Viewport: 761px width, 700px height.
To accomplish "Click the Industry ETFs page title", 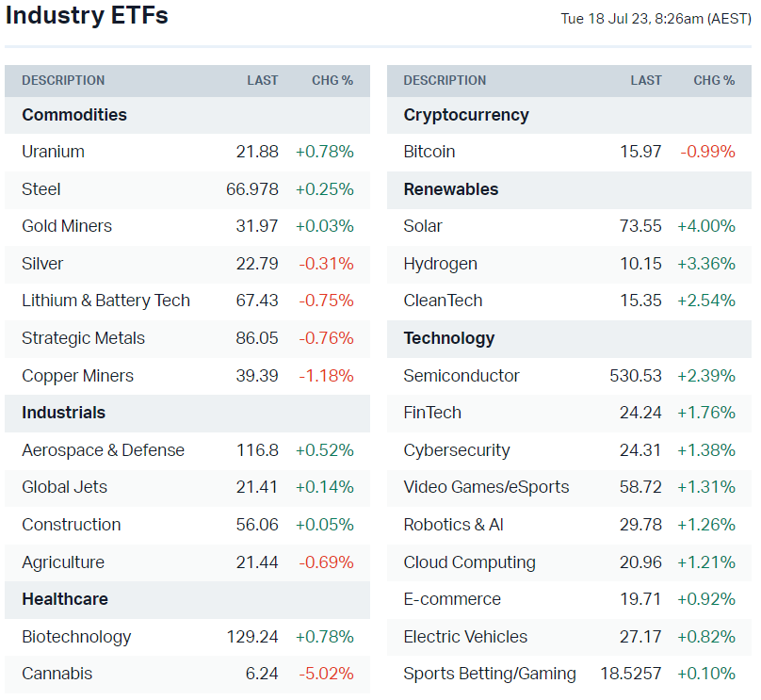I will tap(87, 16).
